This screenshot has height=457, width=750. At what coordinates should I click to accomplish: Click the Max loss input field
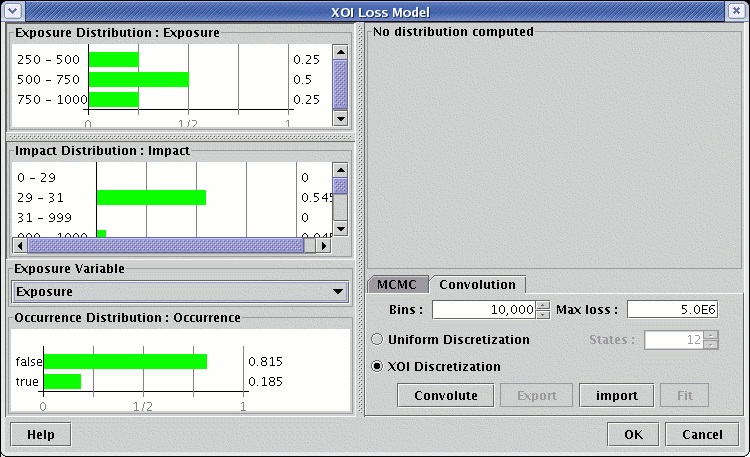tap(673, 310)
